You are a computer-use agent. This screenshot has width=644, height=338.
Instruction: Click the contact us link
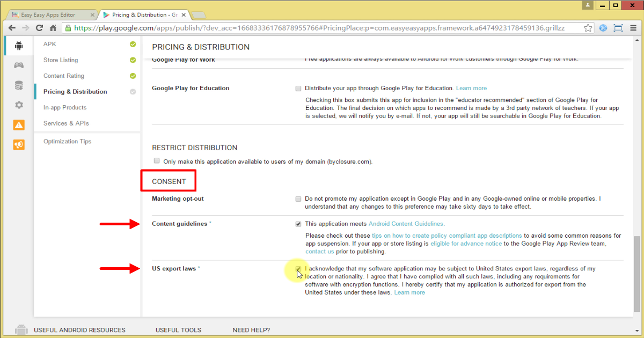320,251
